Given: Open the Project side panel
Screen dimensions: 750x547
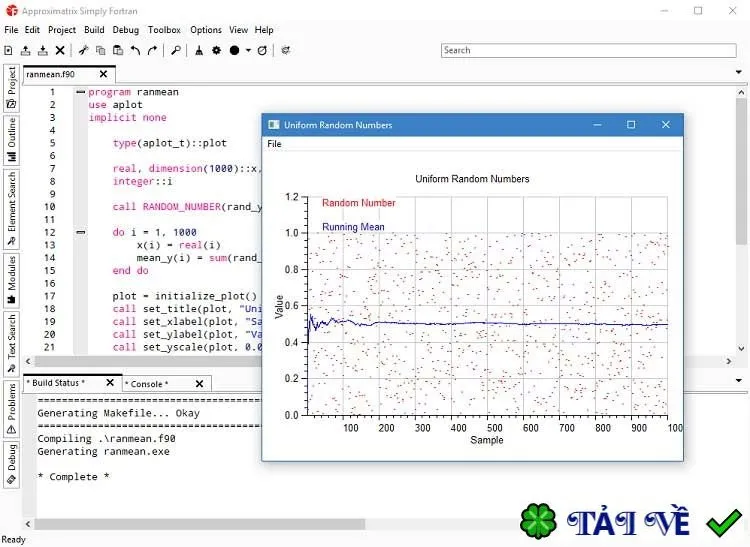Looking at the screenshot, I should point(11,88).
